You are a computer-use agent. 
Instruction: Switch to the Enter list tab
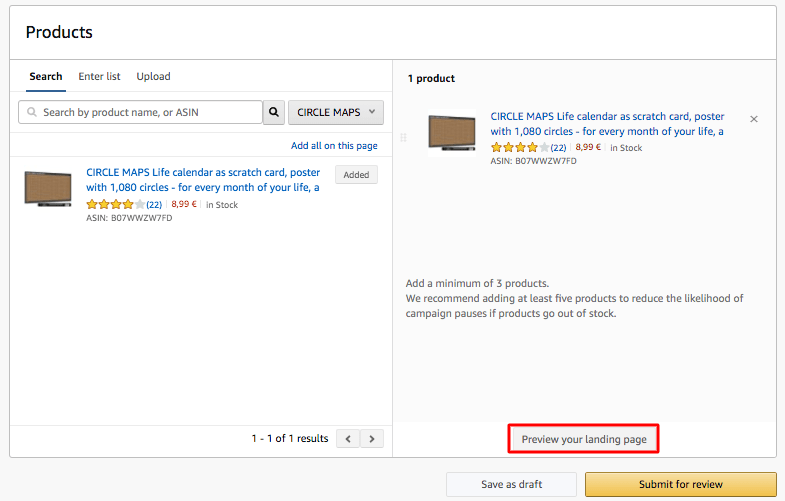tap(99, 77)
